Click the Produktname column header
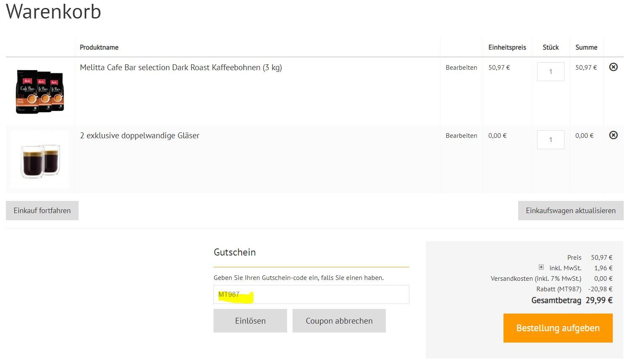This screenshot has width=630, height=364. point(99,47)
